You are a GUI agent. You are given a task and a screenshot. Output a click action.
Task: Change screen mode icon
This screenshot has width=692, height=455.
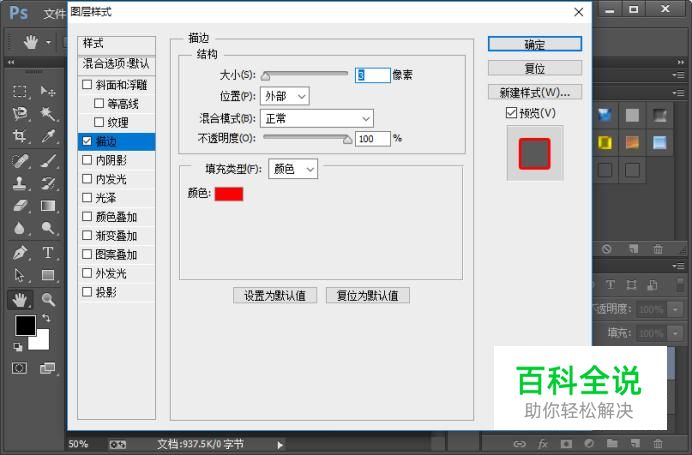pyautogui.click(x=47, y=368)
